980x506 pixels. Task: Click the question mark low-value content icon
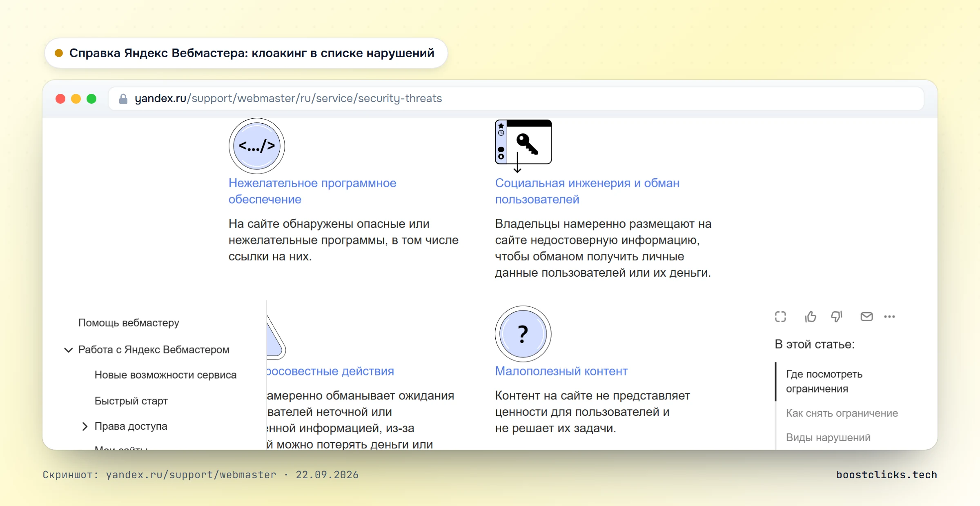click(x=523, y=334)
